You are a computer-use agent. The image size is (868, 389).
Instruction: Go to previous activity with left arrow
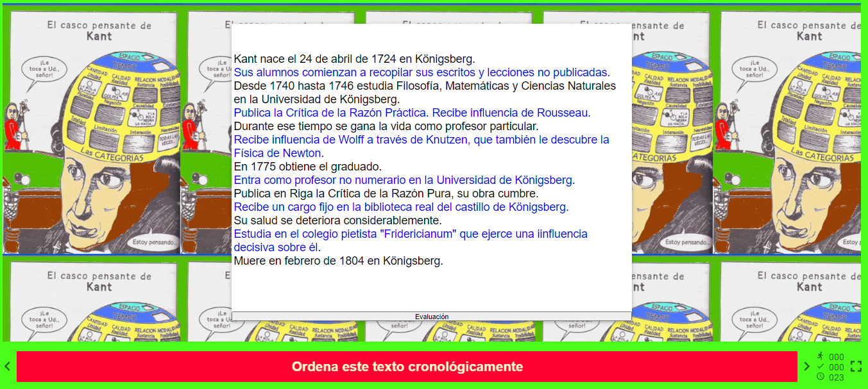(7, 367)
